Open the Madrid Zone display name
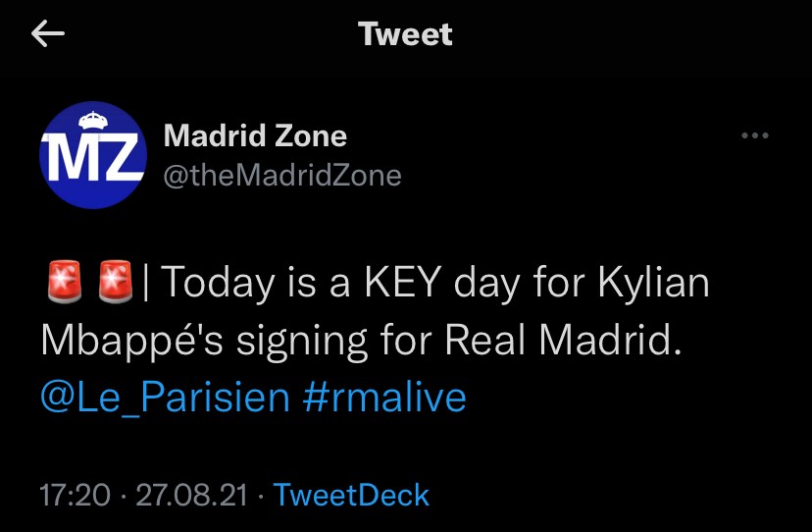Image resolution: width=812 pixels, height=532 pixels. point(255,135)
